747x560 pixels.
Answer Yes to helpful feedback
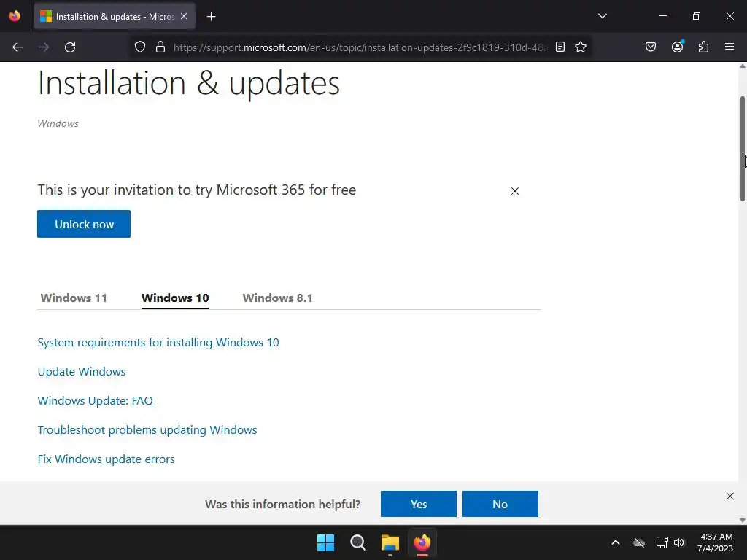click(x=418, y=504)
